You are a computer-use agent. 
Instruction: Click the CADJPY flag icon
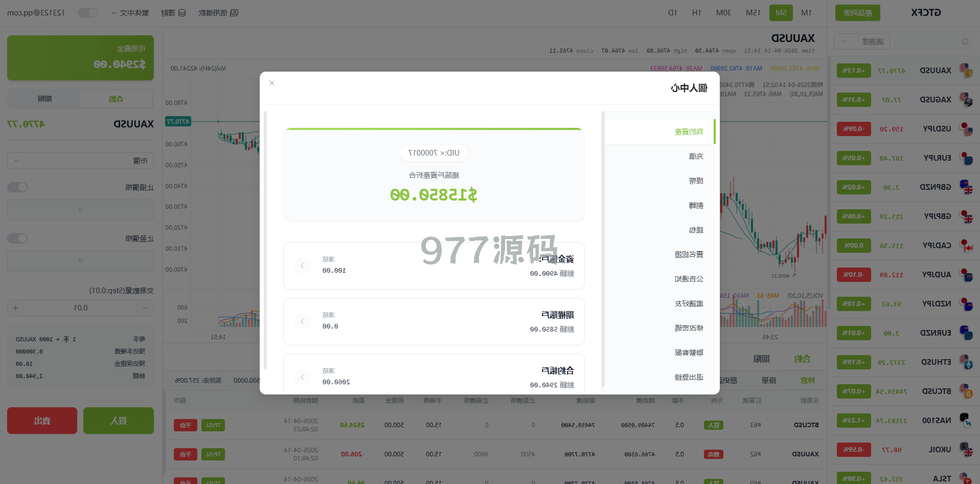tap(966, 246)
